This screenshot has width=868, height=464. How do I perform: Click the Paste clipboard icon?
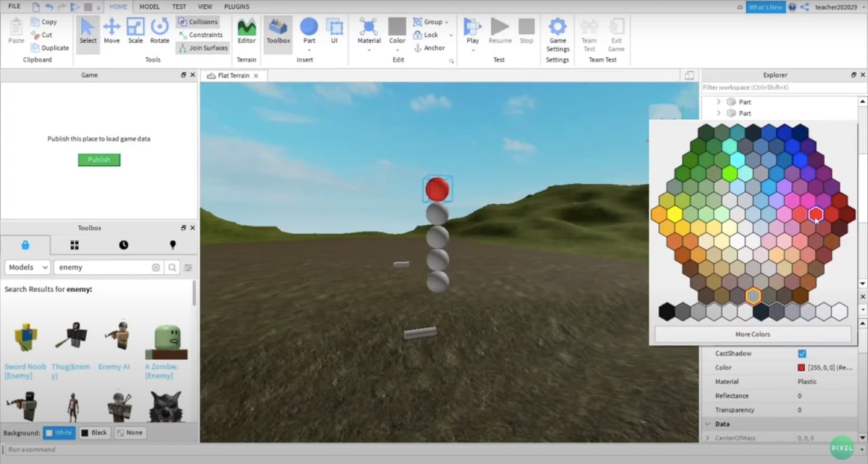16,31
